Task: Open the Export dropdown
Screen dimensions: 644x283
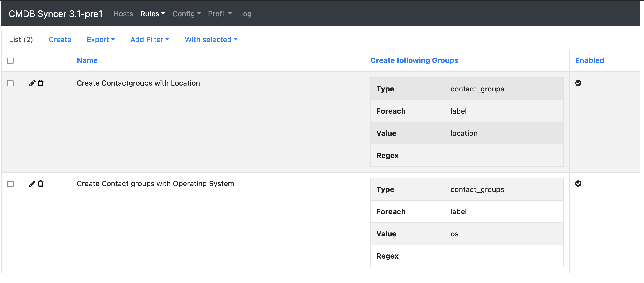Action: 101,39
